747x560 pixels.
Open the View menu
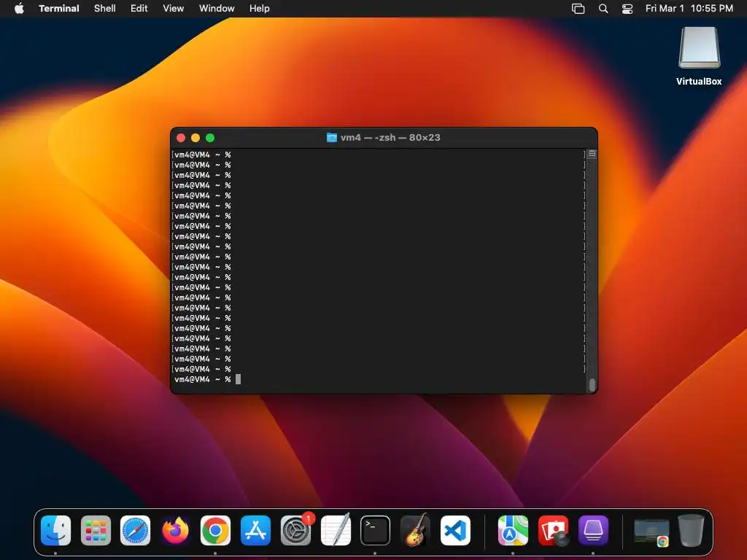point(174,8)
